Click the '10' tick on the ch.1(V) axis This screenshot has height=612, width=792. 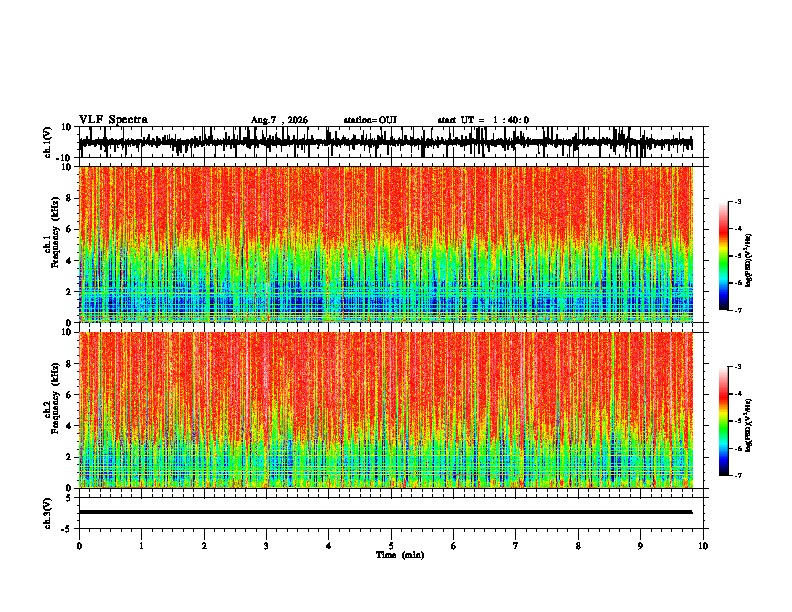(67, 127)
